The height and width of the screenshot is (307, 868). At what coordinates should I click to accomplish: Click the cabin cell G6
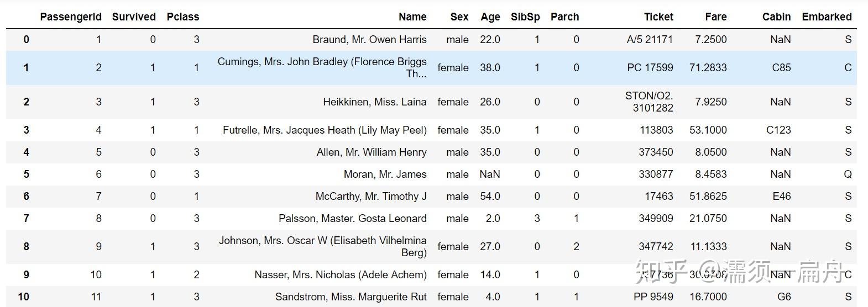pos(784,297)
